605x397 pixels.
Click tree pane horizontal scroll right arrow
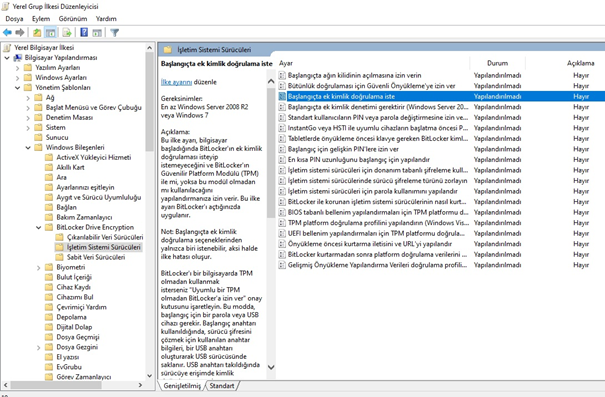click(140, 385)
